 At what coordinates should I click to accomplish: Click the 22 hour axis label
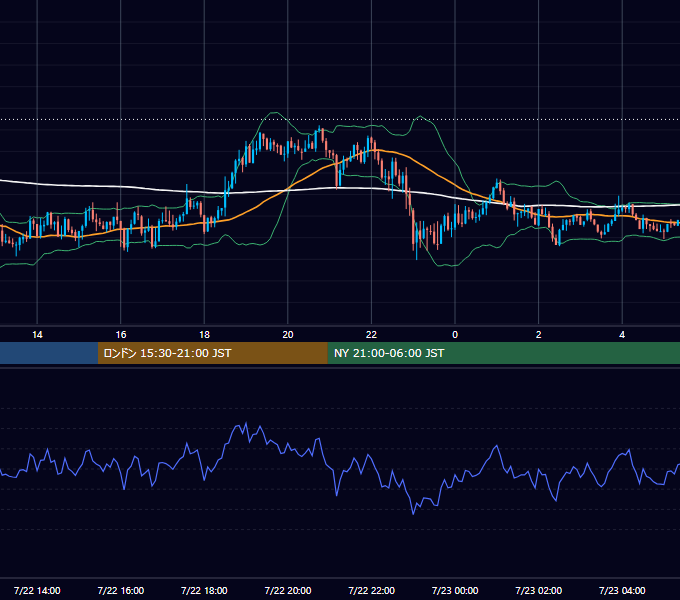tap(371, 335)
